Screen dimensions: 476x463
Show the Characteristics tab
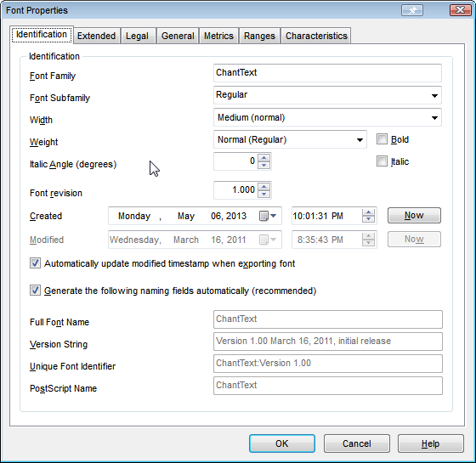[x=316, y=36]
